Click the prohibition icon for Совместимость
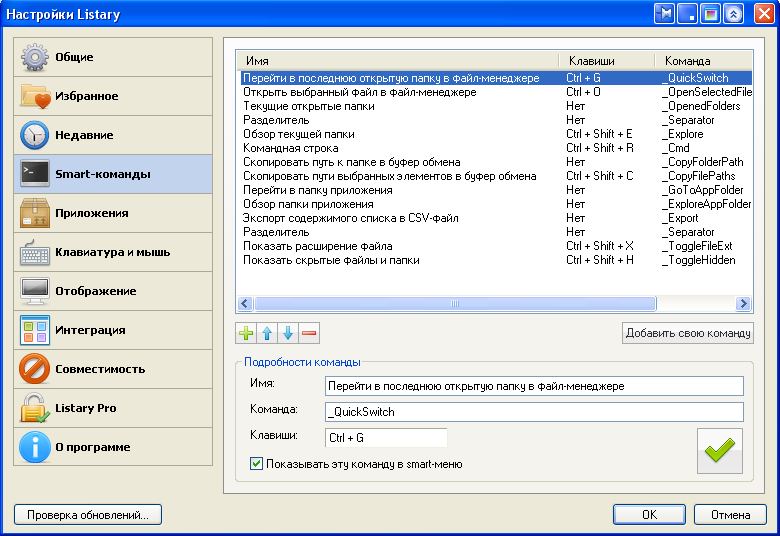Image resolution: width=780 pixels, height=536 pixels. coord(35,369)
